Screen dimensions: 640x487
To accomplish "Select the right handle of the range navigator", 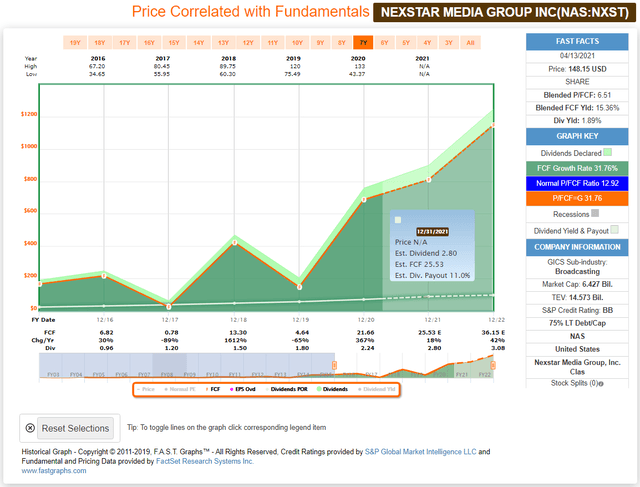I will click(493, 365).
